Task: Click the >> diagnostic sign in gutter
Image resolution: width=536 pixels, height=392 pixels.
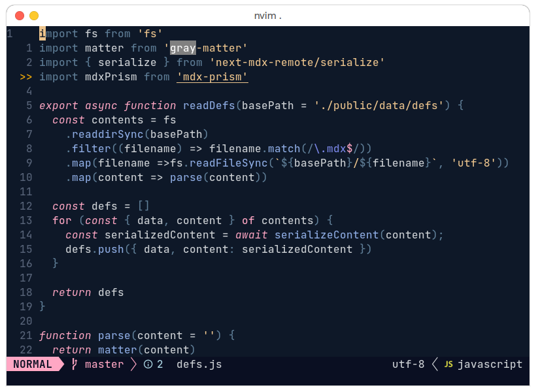Action: pos(26,77)
